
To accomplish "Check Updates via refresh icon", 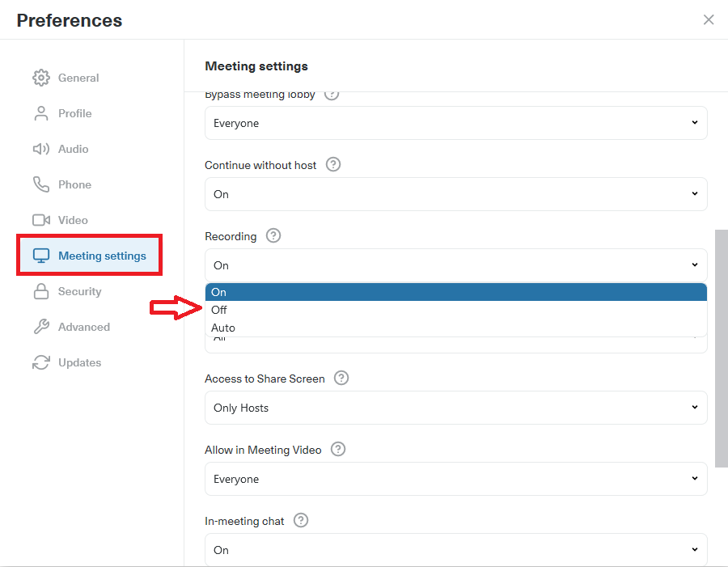I will click(40, 362).
